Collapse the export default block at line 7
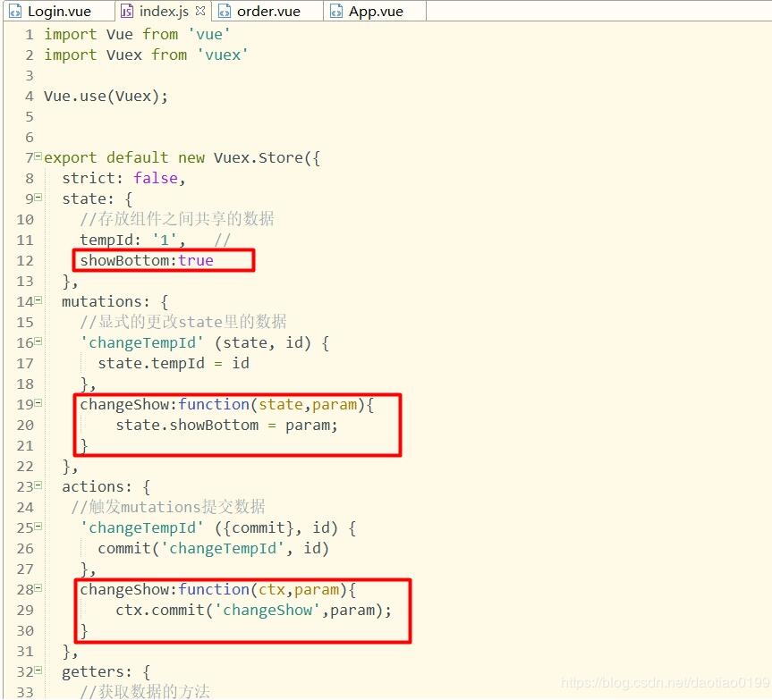The width and height of the screenshot is (772, 700). coord(38,156)
